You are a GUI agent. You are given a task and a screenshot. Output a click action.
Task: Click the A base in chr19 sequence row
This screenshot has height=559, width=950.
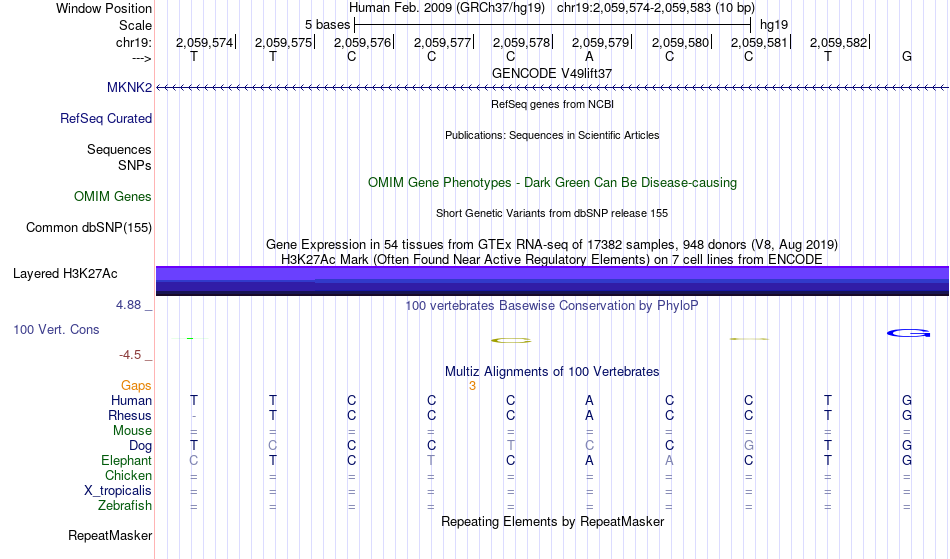coord(590,57)
